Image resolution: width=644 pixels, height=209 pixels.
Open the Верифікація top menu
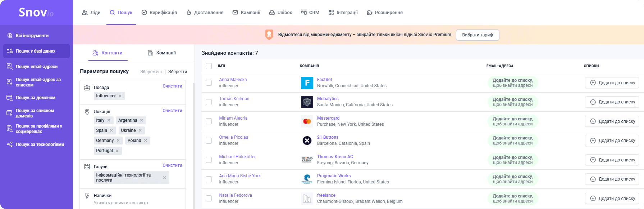pyautogui.click(x=159, y=13)
